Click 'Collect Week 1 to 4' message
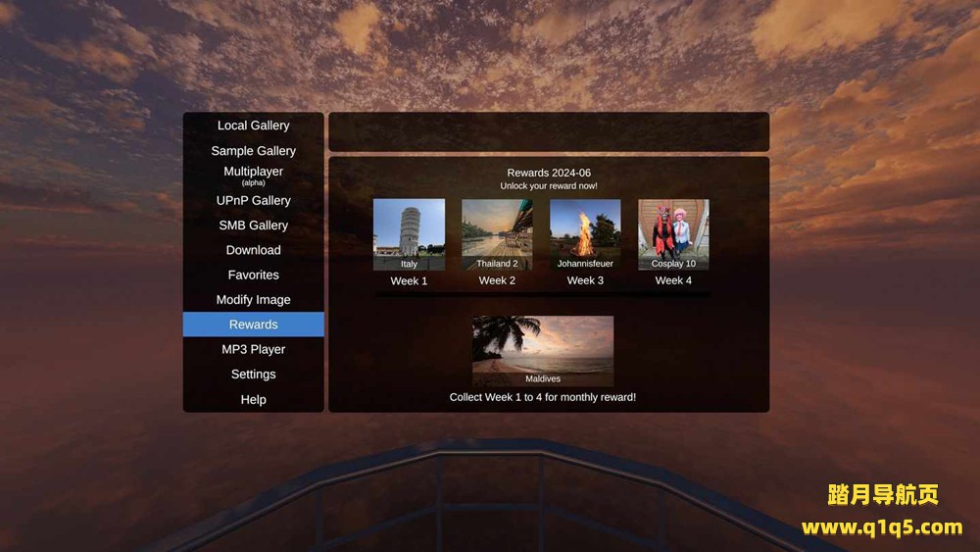Screen dimensions: 980x552 click(543, 397)
